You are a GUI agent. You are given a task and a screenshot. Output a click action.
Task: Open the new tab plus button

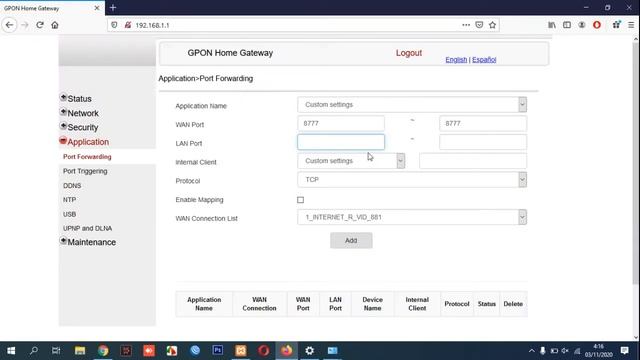[113, 8]
